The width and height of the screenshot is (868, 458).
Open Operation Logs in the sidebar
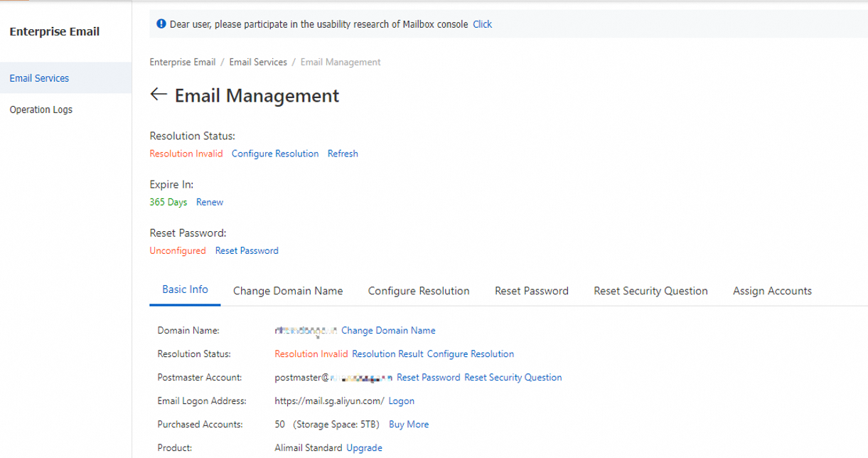pyautogui.click(x=41, y=110)
